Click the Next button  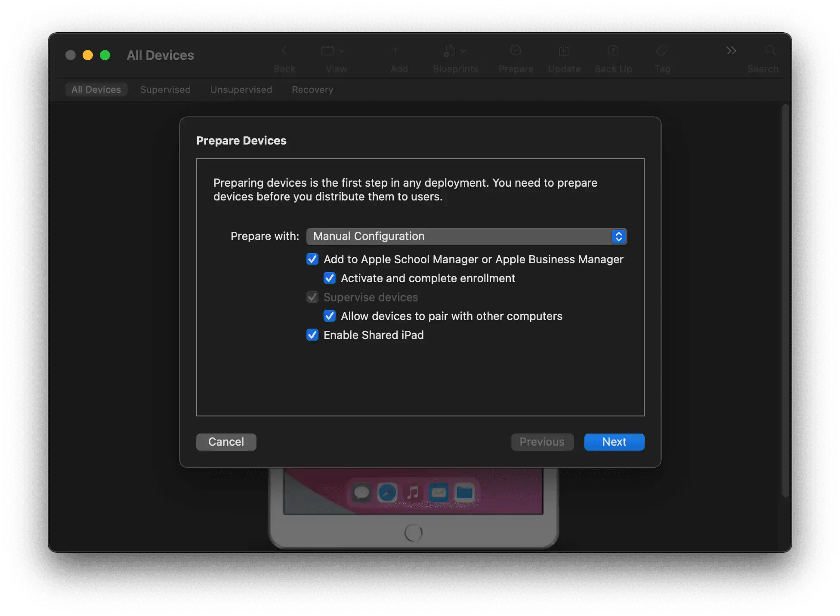[x=614, y=442]
